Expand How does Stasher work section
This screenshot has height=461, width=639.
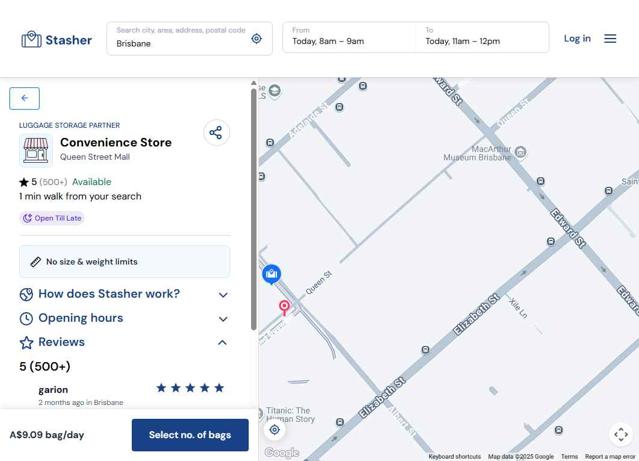[124, 294]
